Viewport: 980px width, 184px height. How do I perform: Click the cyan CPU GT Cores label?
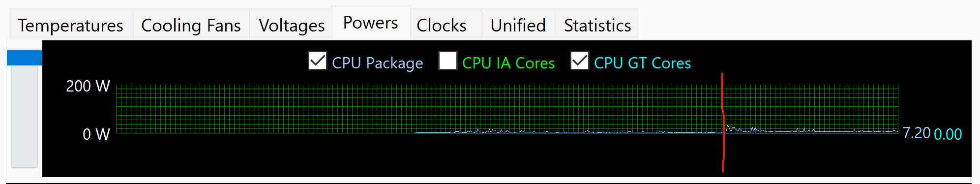(x=642, y=63)
